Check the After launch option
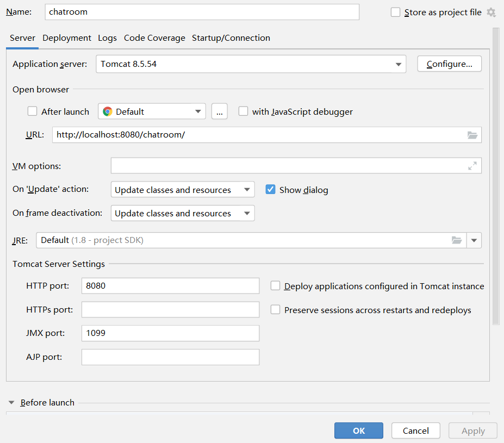Viewport: 504px width, 443px height. [x=32, y=111]
